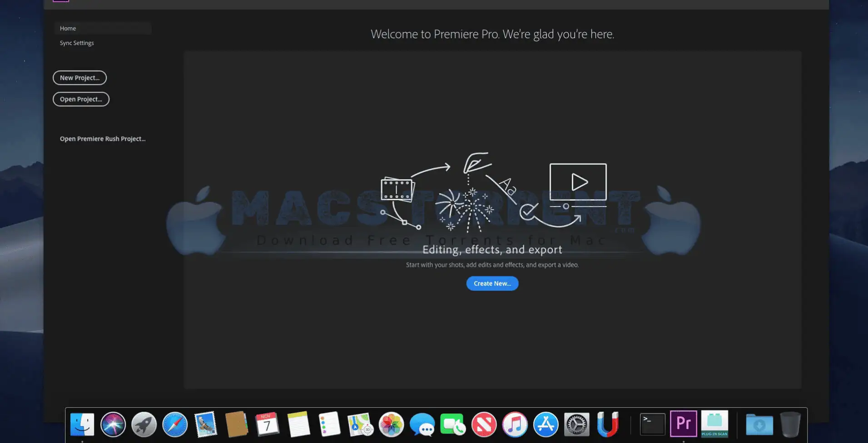Select Open Premiere Rush Project link
Image resolution: width=868 pixels, height=443 pixels.
click(x=103, y=139)
